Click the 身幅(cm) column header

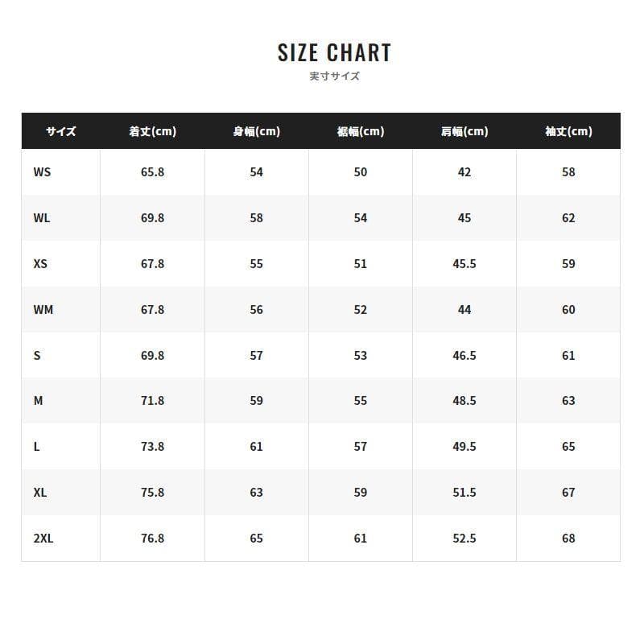[256, 131]
